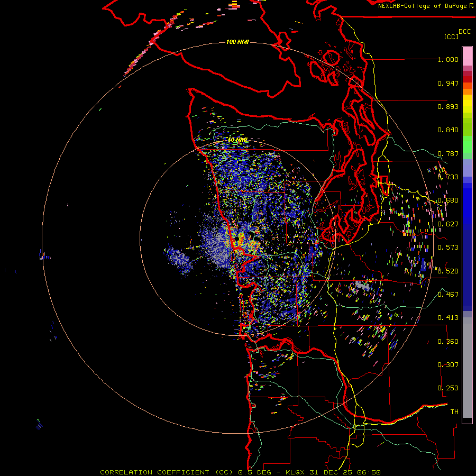Click the 1.000 legend value
Screen dimensions: 476x476
[448, 59]
